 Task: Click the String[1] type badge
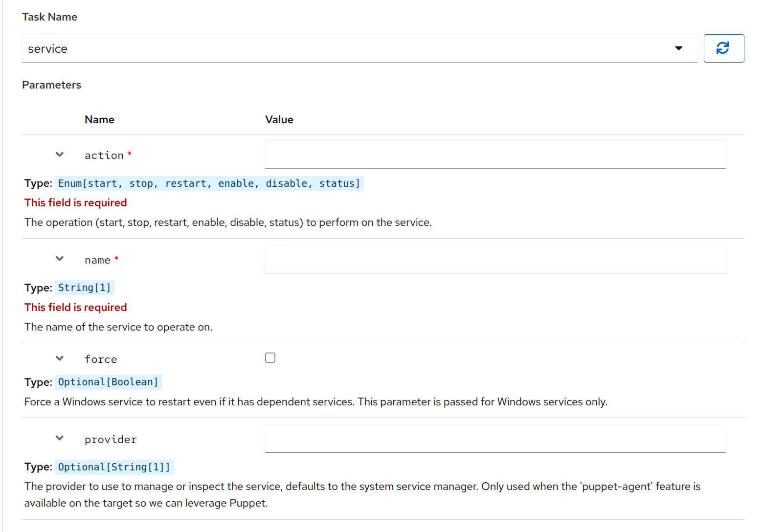84,288
